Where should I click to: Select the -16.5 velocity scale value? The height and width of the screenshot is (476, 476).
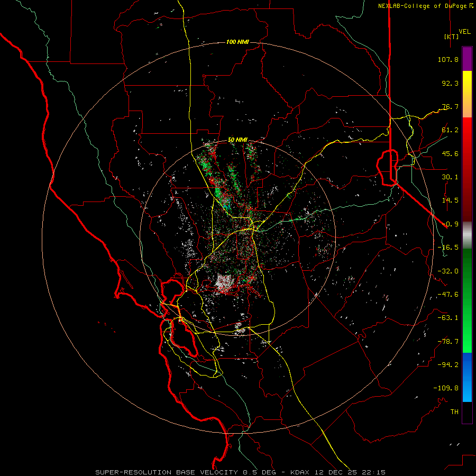[448, 248]
